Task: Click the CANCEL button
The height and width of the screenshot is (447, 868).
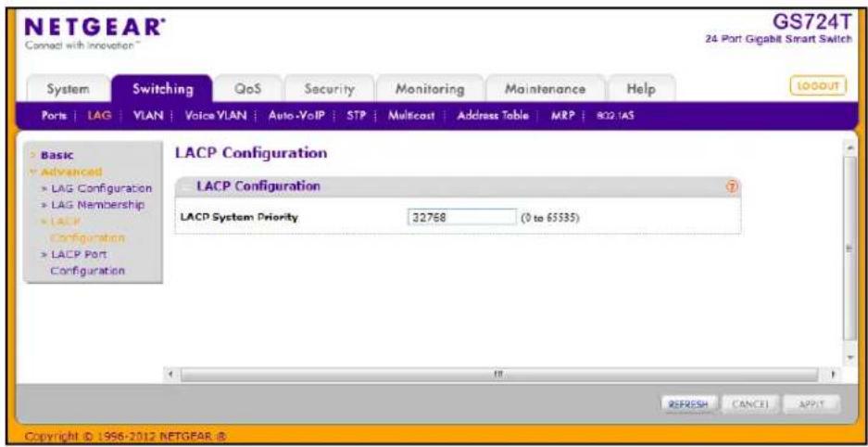Action: click(x=750, y=403)
